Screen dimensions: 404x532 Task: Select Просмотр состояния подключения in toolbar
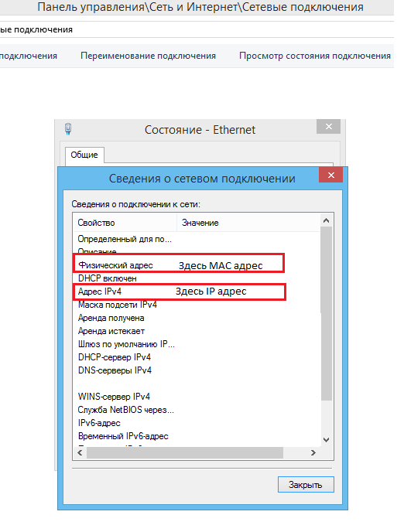pyautogui.click(x=315, y=56)
